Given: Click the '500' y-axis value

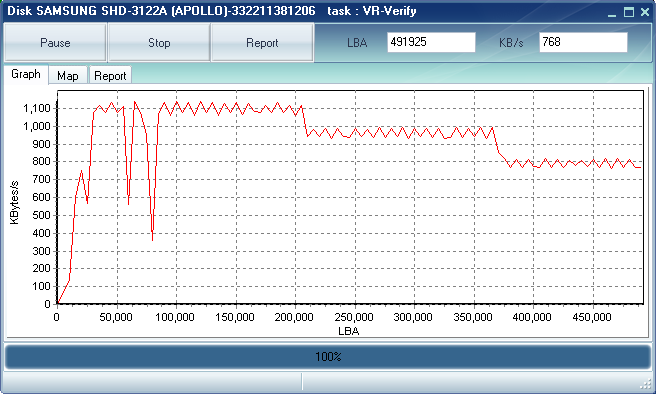Looking at the screenshot, I should tap(41, 215).
